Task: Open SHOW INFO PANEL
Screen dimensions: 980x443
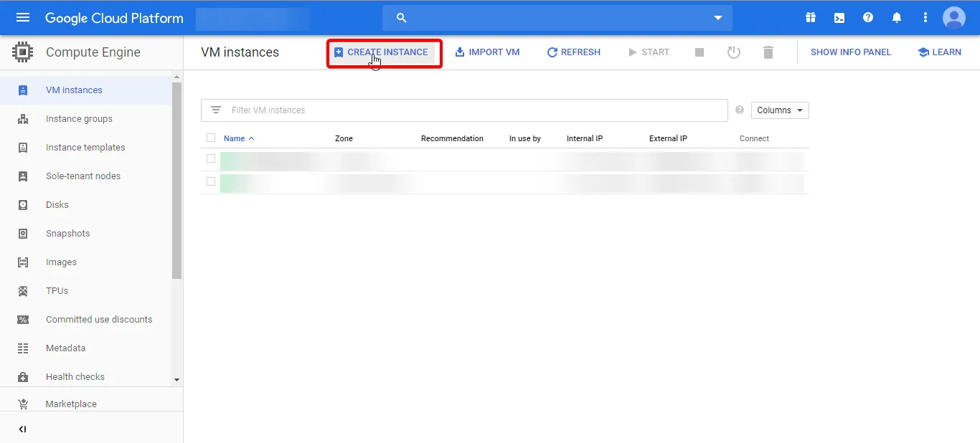Action: tap(851, 52)
